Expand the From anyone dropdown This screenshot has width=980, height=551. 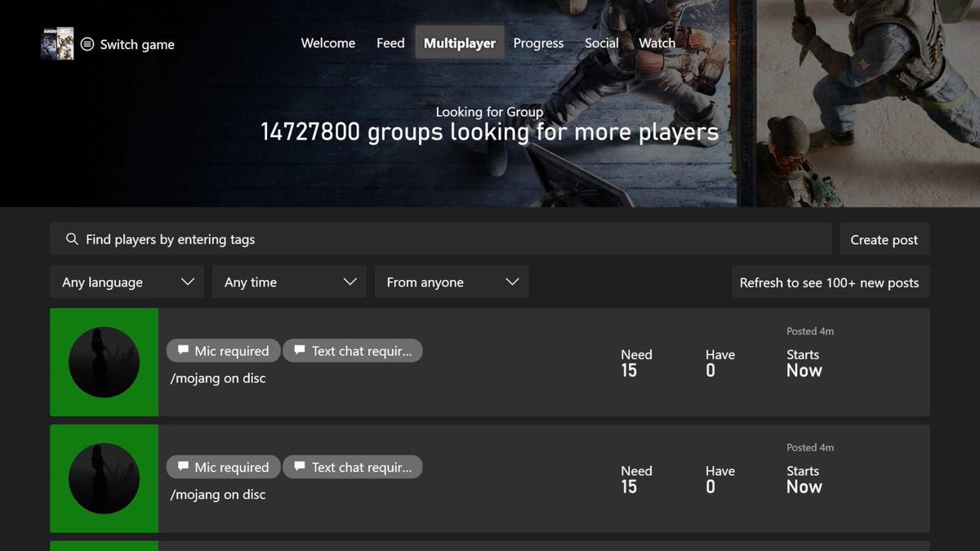click(451, 282)
